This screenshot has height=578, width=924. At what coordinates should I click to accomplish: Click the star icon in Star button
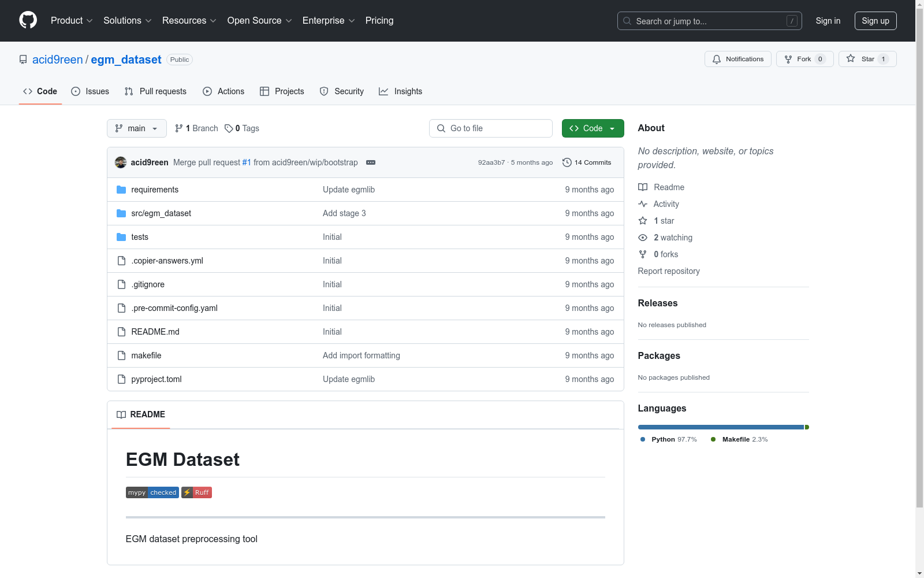(851, 58)
